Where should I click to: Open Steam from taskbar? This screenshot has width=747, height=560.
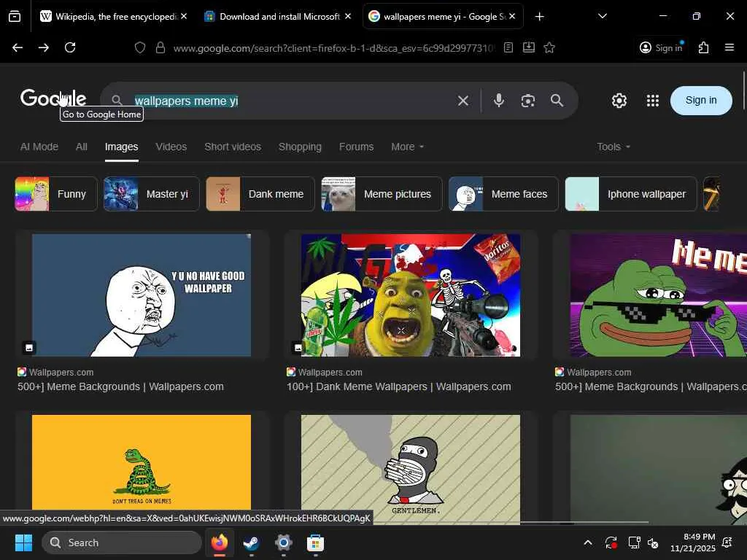pos(251,542)
